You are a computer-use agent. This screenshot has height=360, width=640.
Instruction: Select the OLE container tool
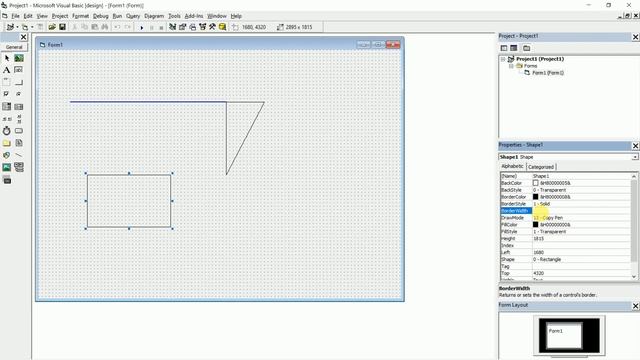[x=7, y=179]
